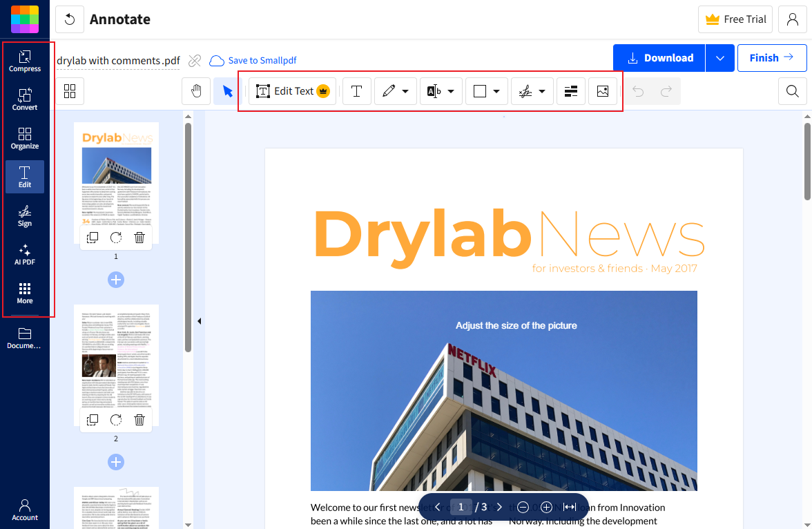Image resolution: width=812 pixels, height=529 pixels.
Task: Zoom in using the plus control
Action: coord(546,506)
